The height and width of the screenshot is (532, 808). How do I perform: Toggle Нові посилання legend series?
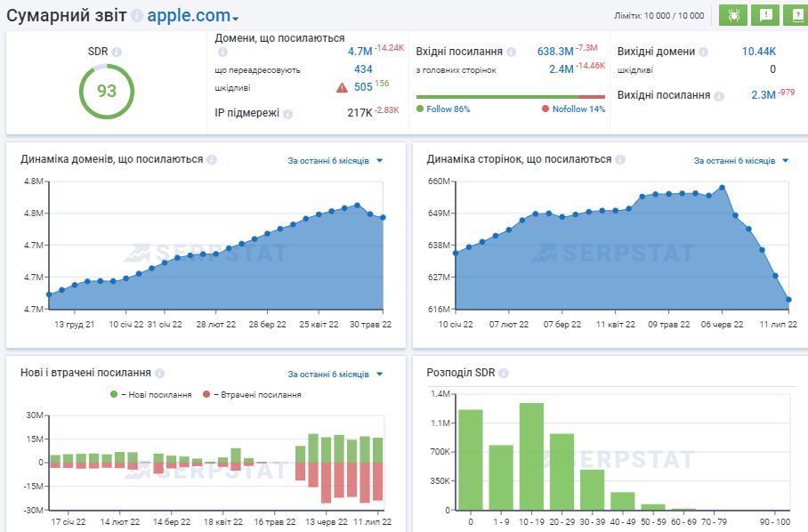click(149, 394)
